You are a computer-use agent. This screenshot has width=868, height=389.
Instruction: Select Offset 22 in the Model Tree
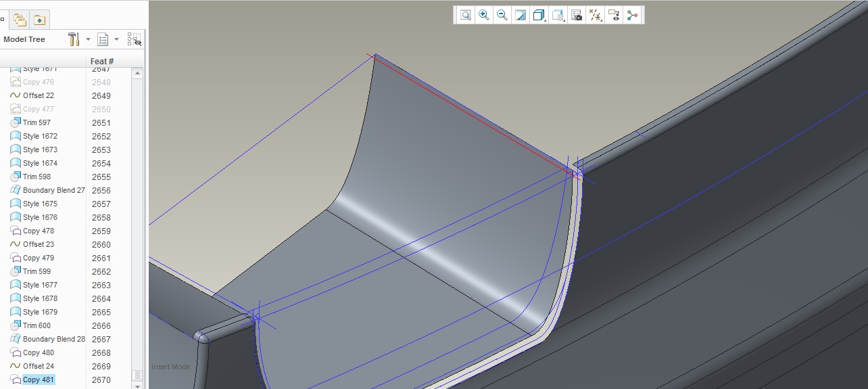pos(39,95)
